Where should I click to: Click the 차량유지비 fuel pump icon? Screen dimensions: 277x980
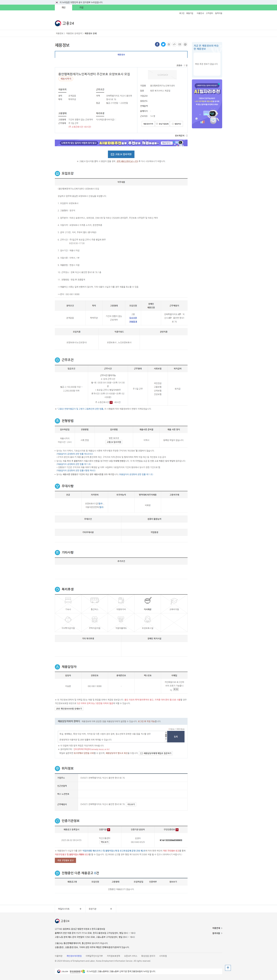(x=121, y=600)
